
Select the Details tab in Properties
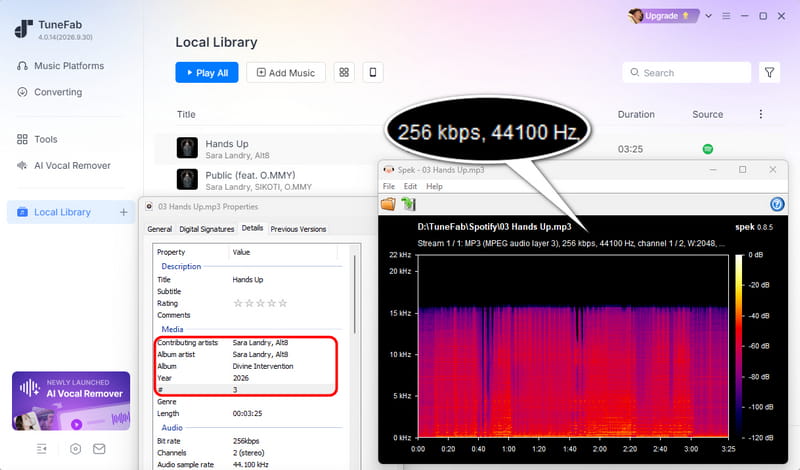pyautogui.click(x=252, y=228)
